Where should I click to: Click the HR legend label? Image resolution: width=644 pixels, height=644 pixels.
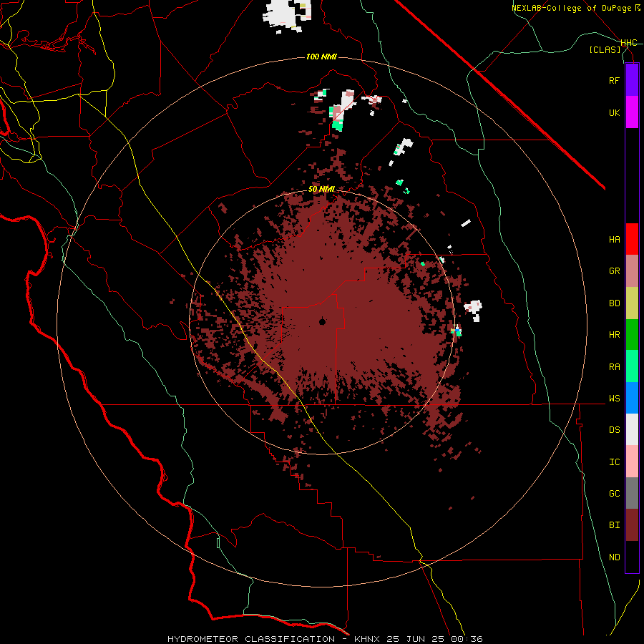[614, 335]
